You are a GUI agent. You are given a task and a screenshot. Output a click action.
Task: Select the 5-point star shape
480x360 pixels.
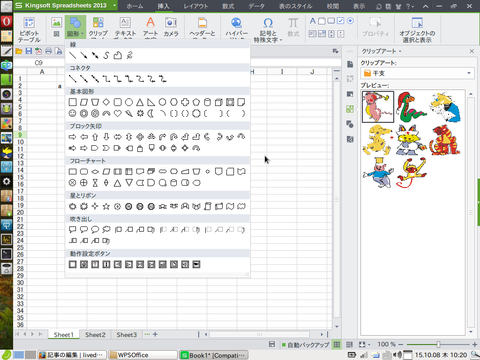click(x=106, y=206)
